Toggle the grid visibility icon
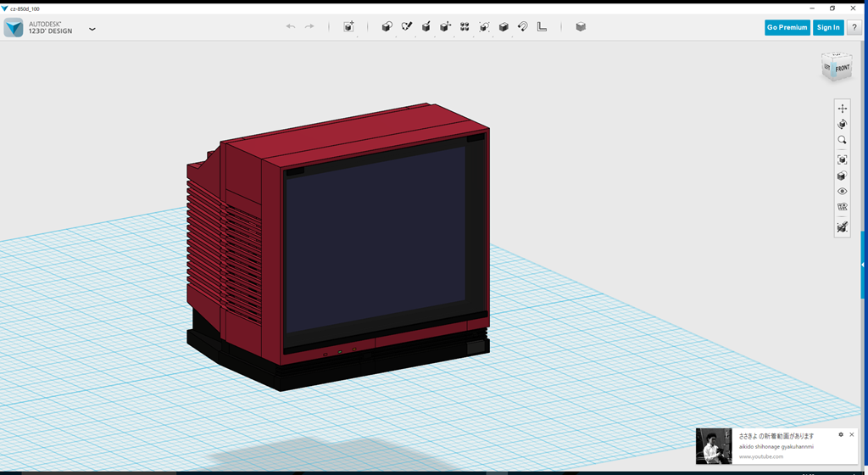Viewport: 868px width, 475px height. tap(842, 207)
